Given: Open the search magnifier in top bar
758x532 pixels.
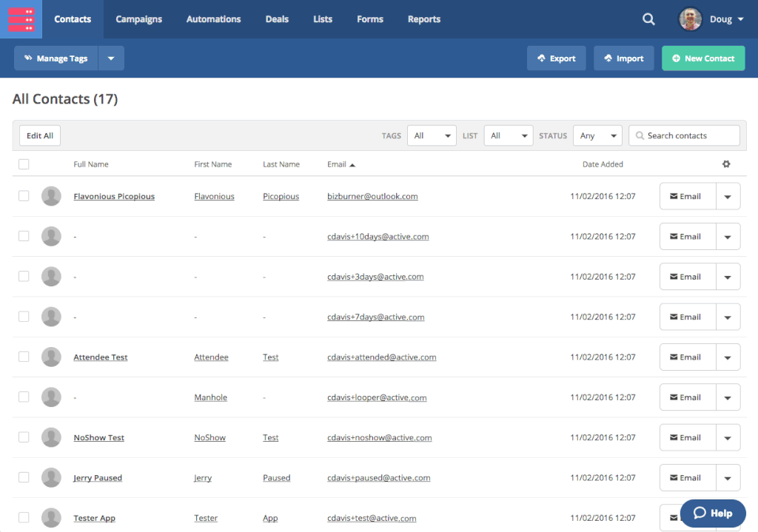Looking at the screenshot, I should point(648,19).
